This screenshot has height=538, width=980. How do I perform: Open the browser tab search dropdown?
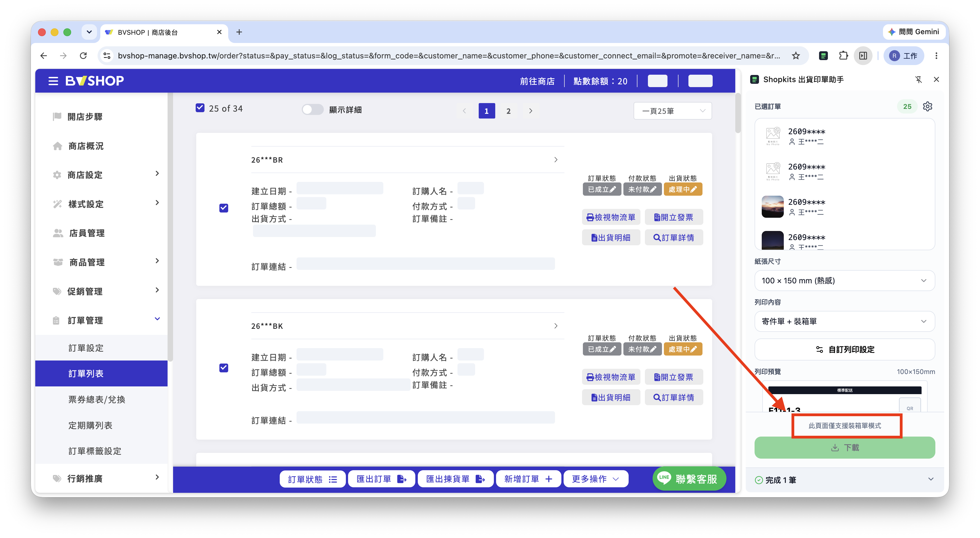89,32
